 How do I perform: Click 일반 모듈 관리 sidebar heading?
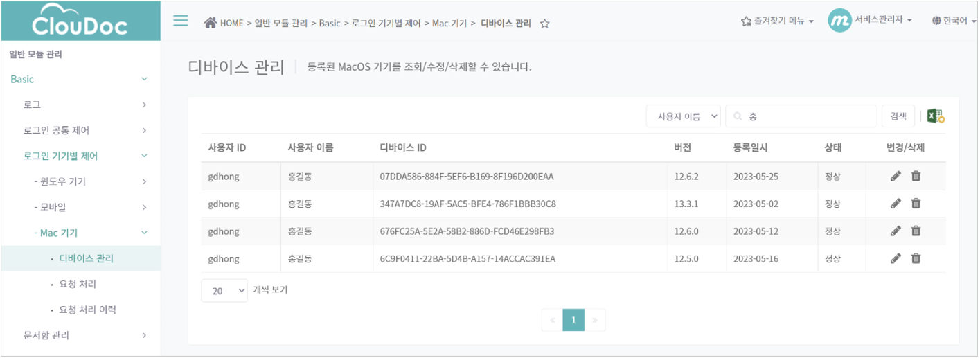[x=36, y=54]
